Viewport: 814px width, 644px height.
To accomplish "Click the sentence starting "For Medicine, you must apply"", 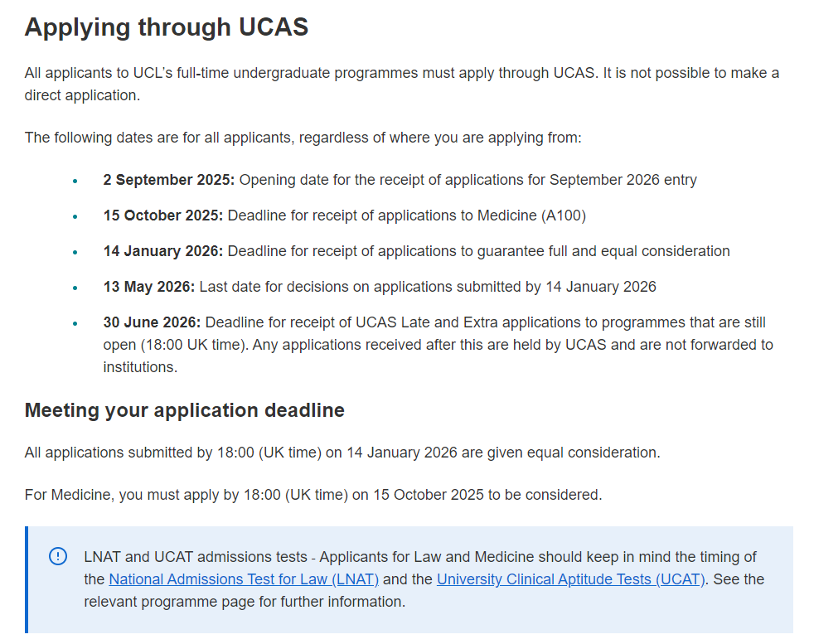I will pyautogui.click(x=313, y=495).
